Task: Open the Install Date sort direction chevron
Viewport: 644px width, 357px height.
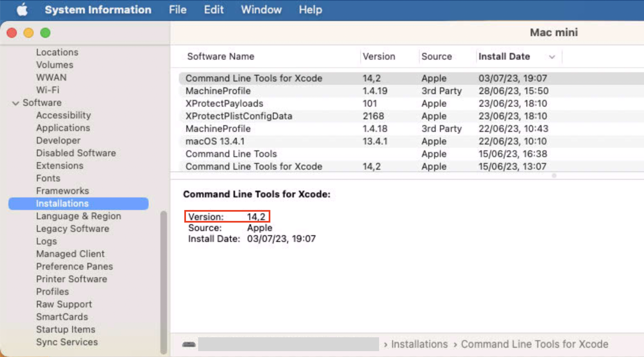Action: coord(552,56)
